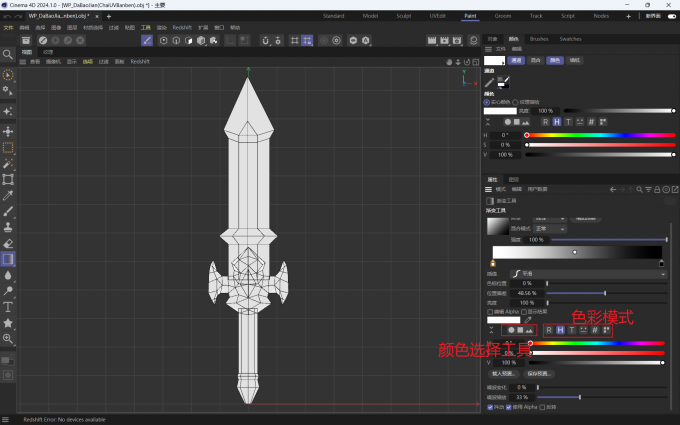
Task: Click the Points mode icon in top toolbar
Action: (163, 40)
